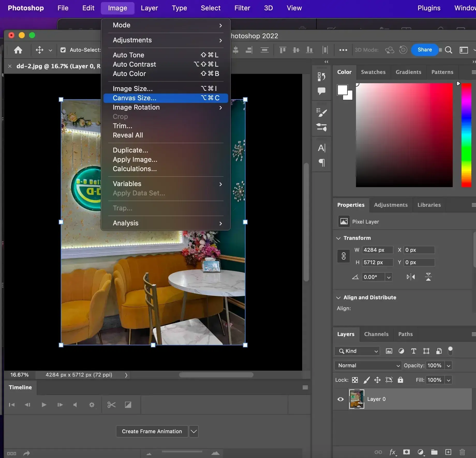Choose Canvas Size from the Image menu
The width and height of the screenshot is (476, 458).
pyautogui.click(x=135, y=98)
